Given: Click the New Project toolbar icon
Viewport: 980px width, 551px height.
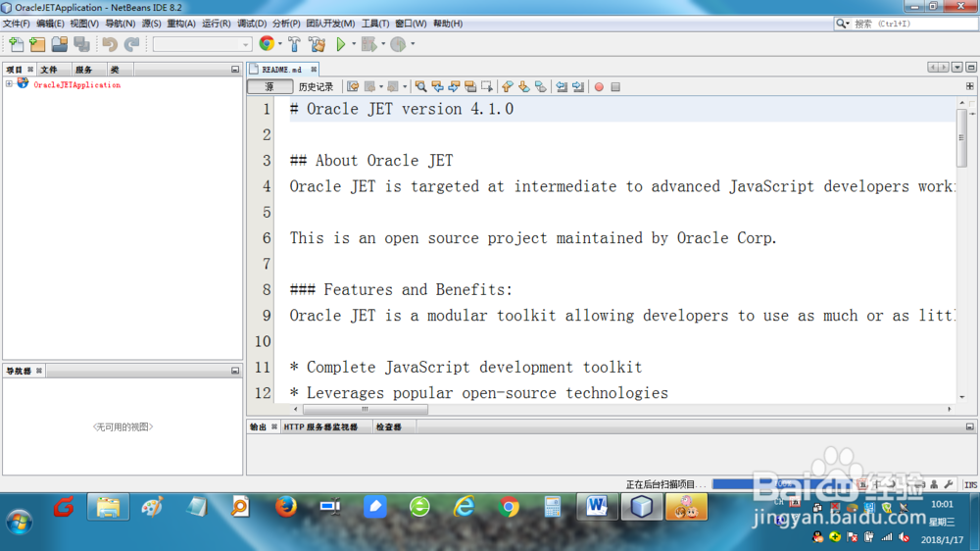Looking at the screenshot, I should coord(37,44).
